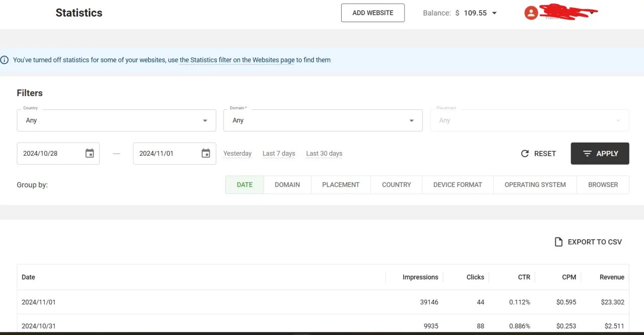Group statistics by Date tab
The height and width of the screenshot is (335, 644).
245,184
